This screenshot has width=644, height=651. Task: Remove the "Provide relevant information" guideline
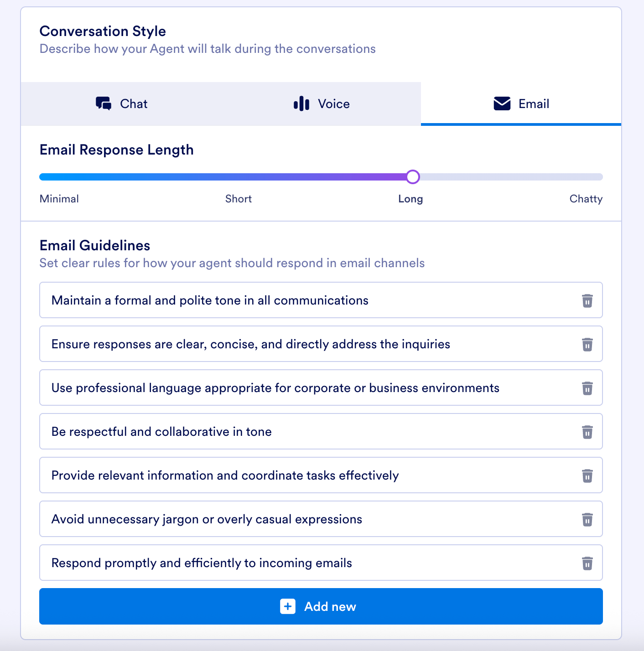click(587, 475)
